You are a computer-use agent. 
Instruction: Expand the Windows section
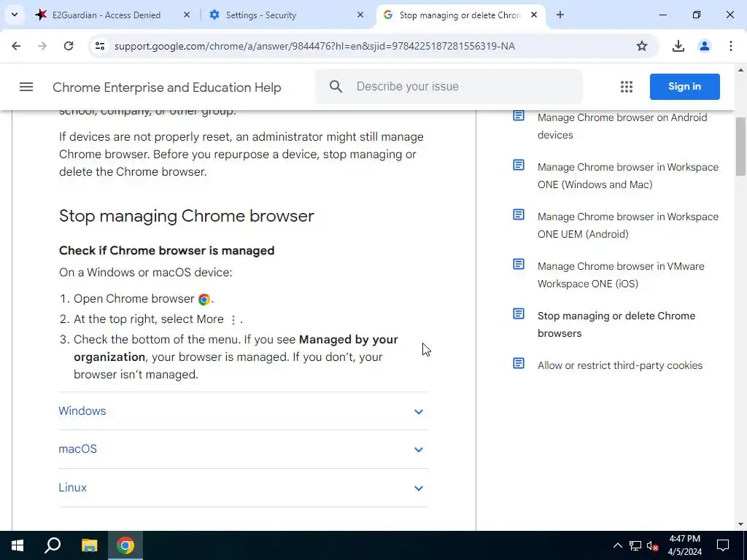(x=243, y=411)
